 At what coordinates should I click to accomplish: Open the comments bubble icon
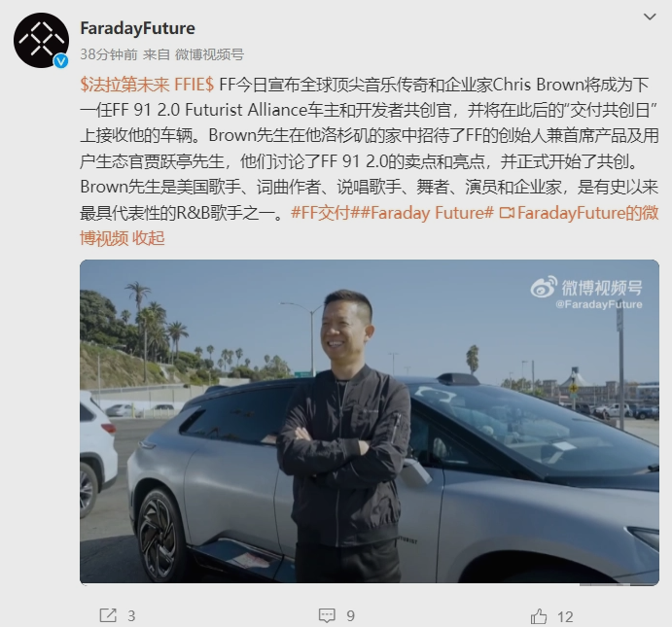pyautogui.click(x=327, y=616)
